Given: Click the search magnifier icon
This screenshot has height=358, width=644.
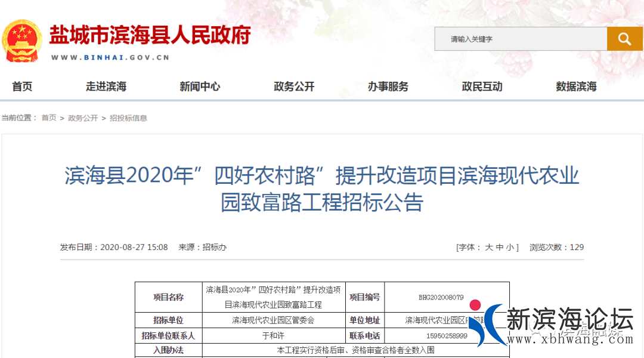Looking at the screenshot, I should (x=624, y=38).
